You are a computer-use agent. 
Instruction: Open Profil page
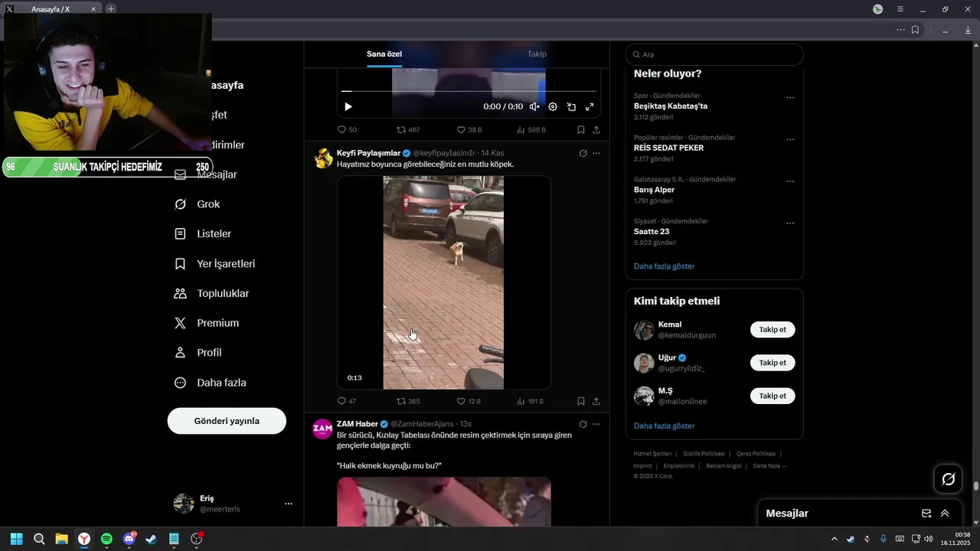[x=198, y=353]
